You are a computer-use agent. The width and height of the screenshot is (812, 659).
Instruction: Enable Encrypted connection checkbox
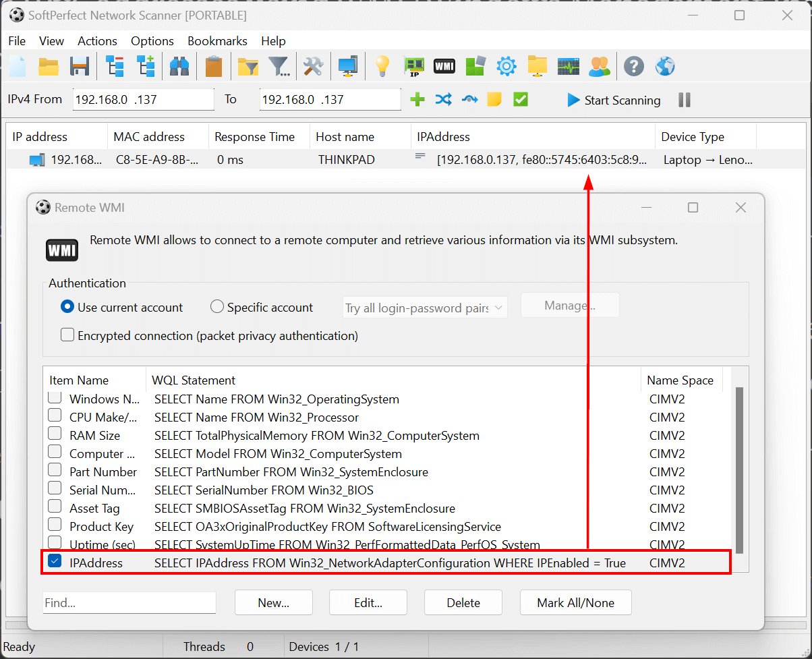coord(67,335)
